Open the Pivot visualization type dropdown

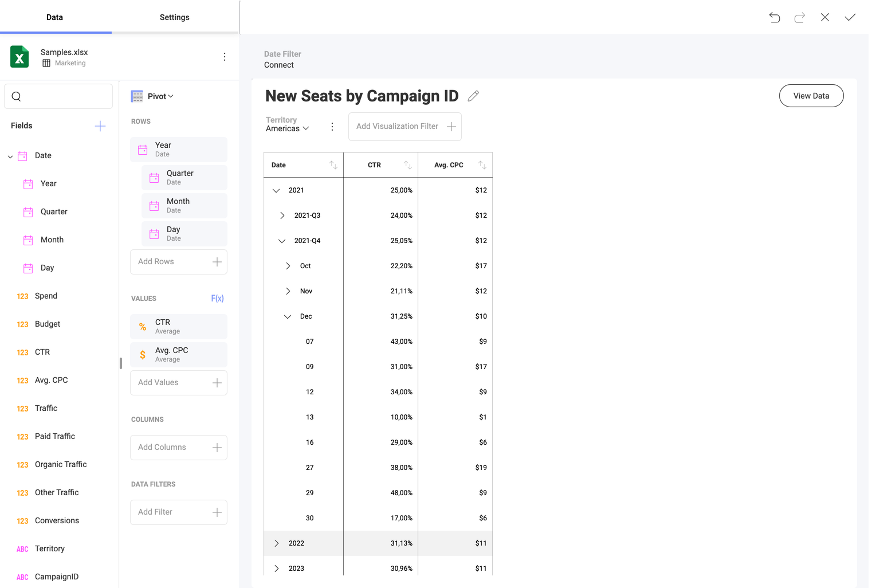pos(160,96)
